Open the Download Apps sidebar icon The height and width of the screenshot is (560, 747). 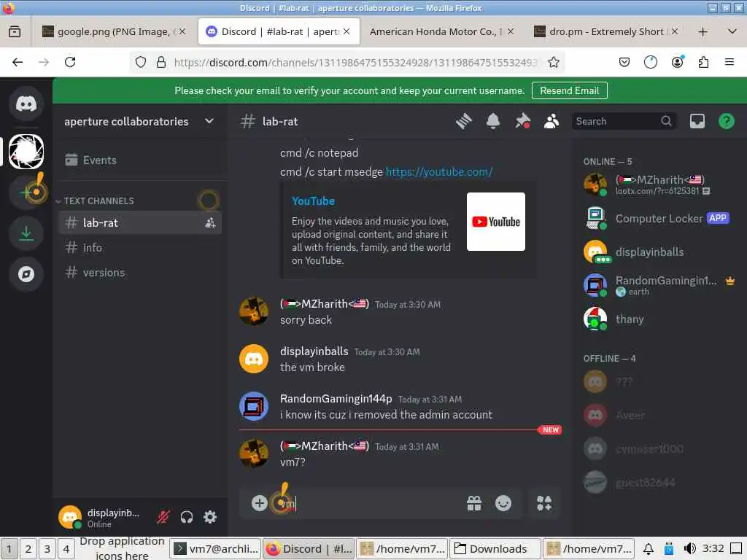pos(26,233)
